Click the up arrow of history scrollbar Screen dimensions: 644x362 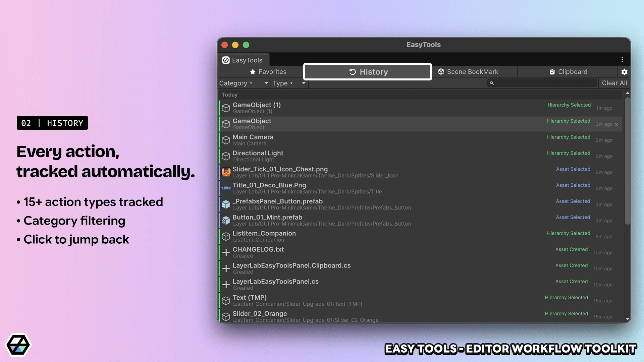pos(627,93)
